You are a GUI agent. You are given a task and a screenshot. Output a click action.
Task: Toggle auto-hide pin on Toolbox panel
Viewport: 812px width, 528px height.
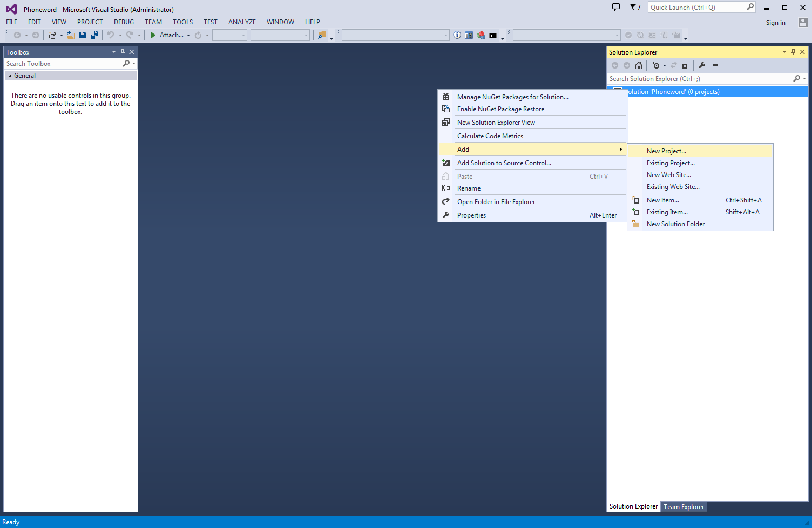coord(123,52)
